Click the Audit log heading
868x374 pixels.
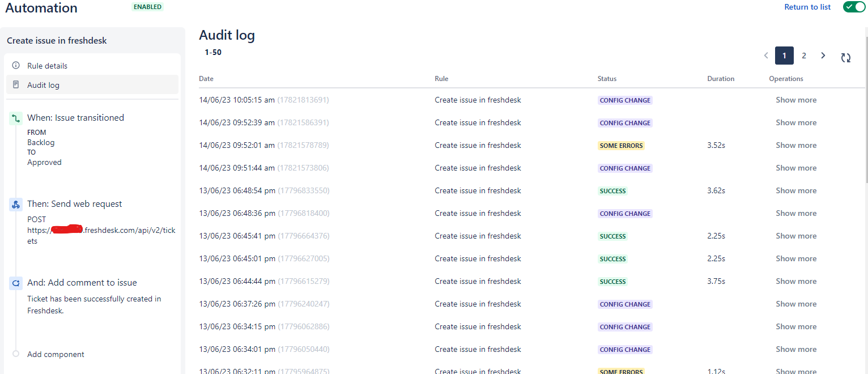point(227,35)
